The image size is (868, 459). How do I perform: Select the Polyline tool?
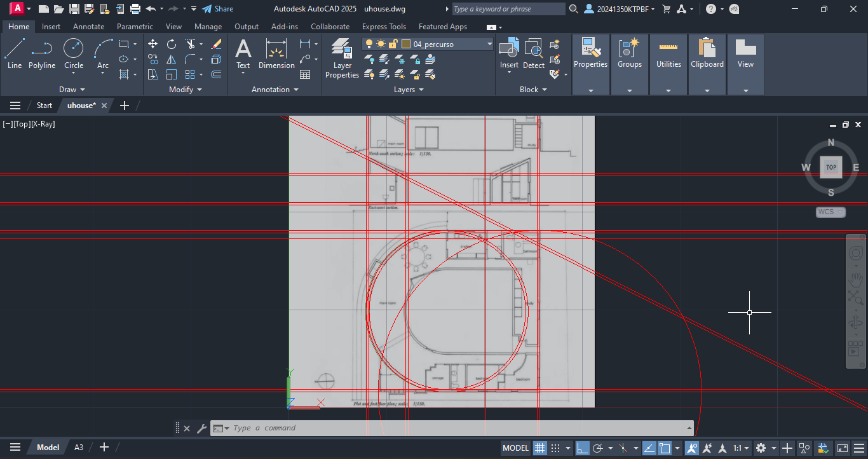click(42, 53)
